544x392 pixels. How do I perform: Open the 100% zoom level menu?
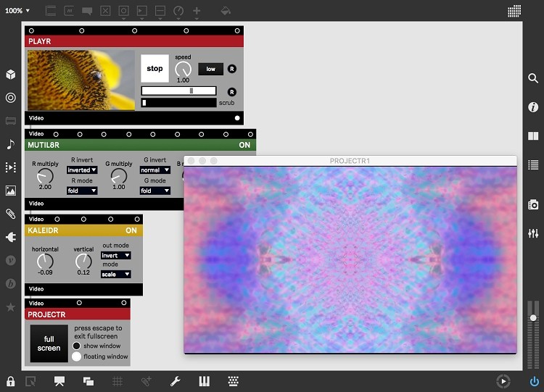click(17, 11)
